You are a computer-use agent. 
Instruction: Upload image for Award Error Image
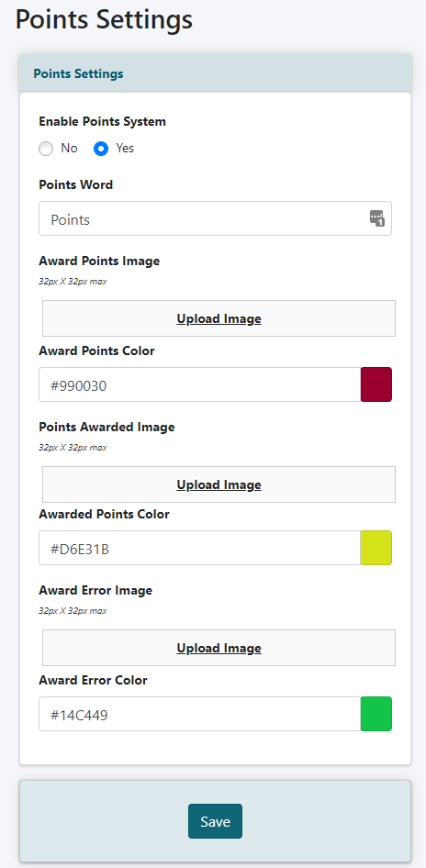click(x=219, y=648)
